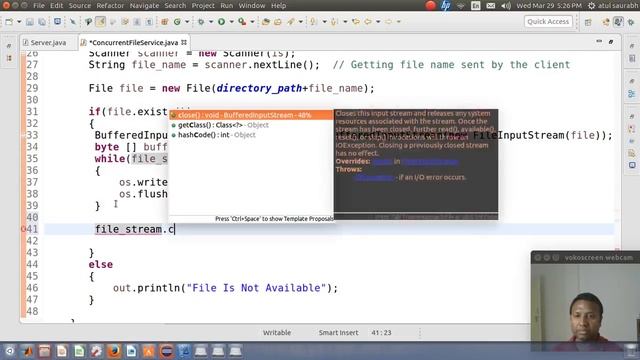Open the Project menu

203,6
